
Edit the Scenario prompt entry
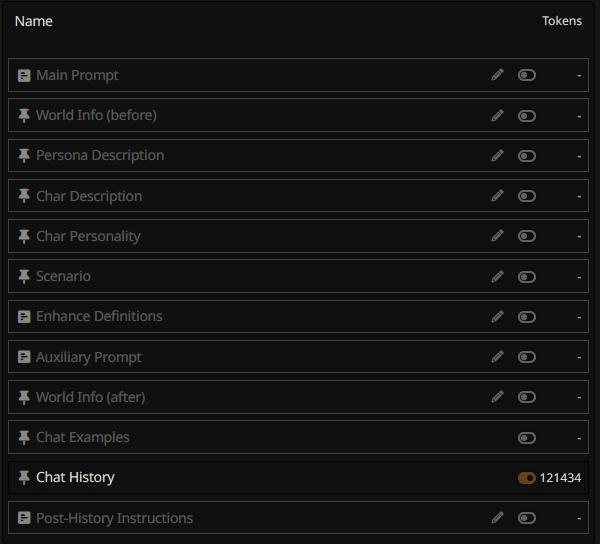(497, 276)
